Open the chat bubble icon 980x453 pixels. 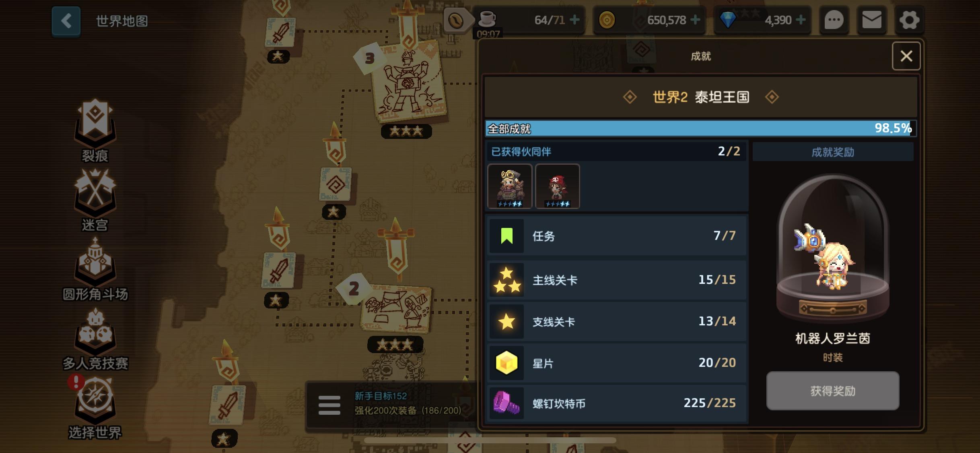[x=834, y=20]
